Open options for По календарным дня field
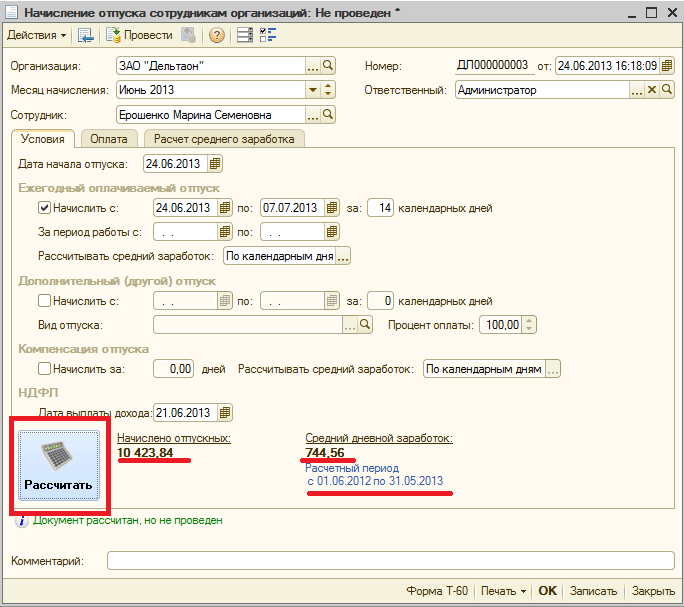The width and height of the screenshot is (684, 607). pos(343,256)
